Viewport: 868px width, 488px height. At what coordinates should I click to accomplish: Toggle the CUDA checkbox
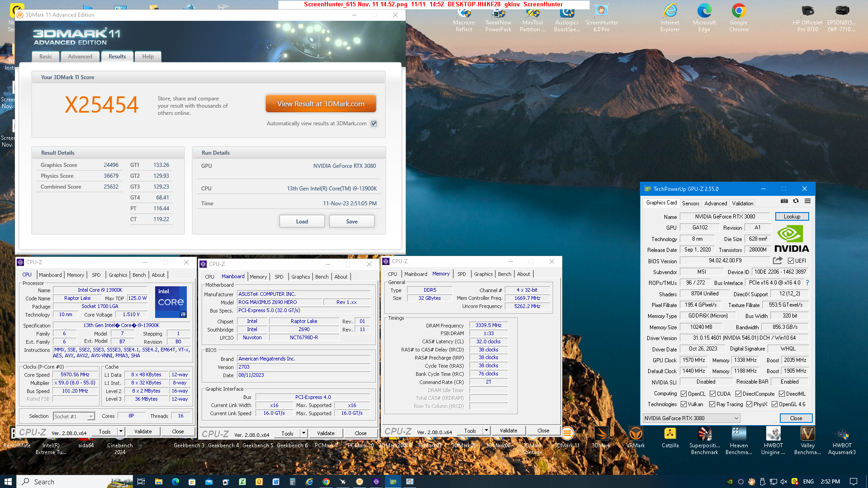click(x=713, y=393)
